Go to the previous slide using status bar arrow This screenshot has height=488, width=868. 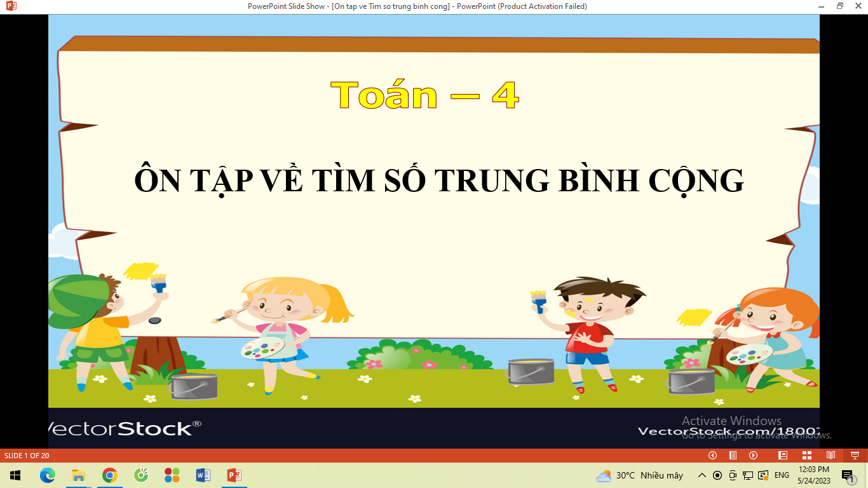[x=712, y=456]
